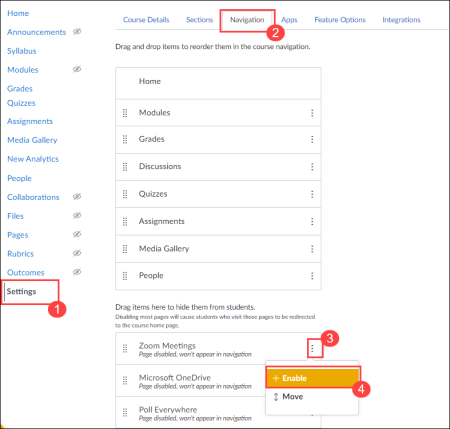
Task: Open the Feature Options tab
Action: 340,20
